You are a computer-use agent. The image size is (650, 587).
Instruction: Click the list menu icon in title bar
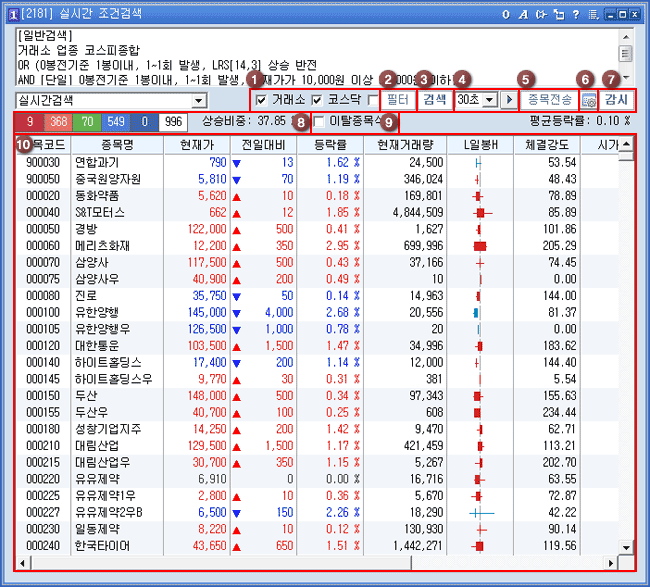point(592,13)
